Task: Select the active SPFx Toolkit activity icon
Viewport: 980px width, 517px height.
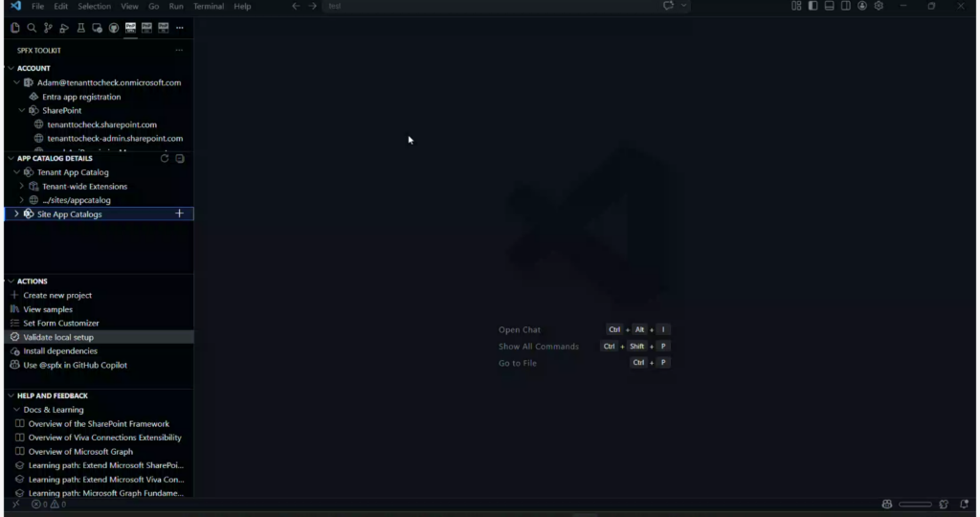Action: [x=130, y=28]
